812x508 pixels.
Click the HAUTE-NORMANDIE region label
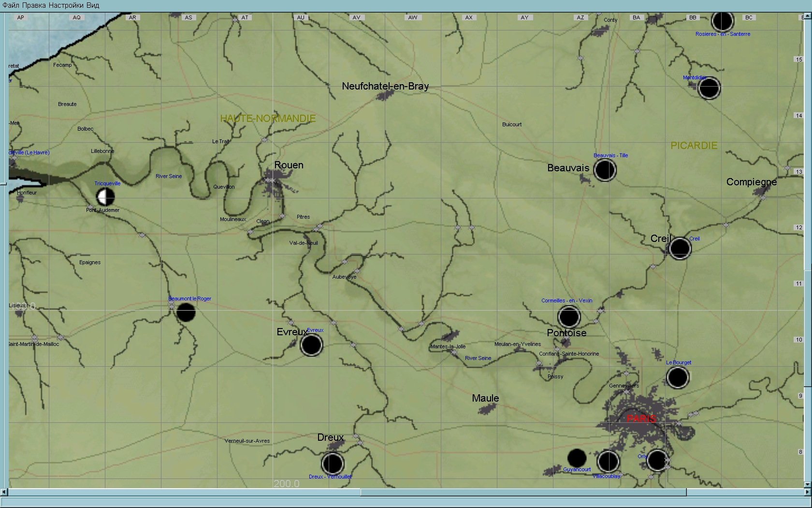[x=268, y=119]
